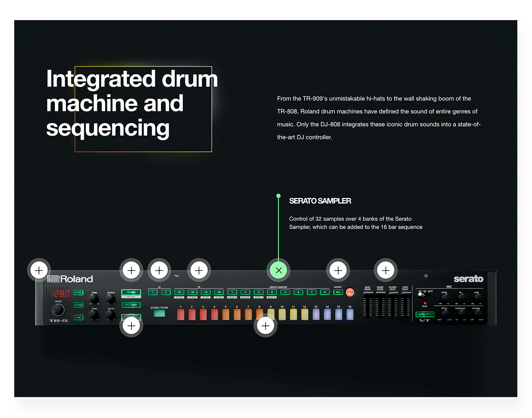Screen dimensions: 532x418
Task: Click the paragraph starting "From the TR-909's"
Action: [379, 118]
